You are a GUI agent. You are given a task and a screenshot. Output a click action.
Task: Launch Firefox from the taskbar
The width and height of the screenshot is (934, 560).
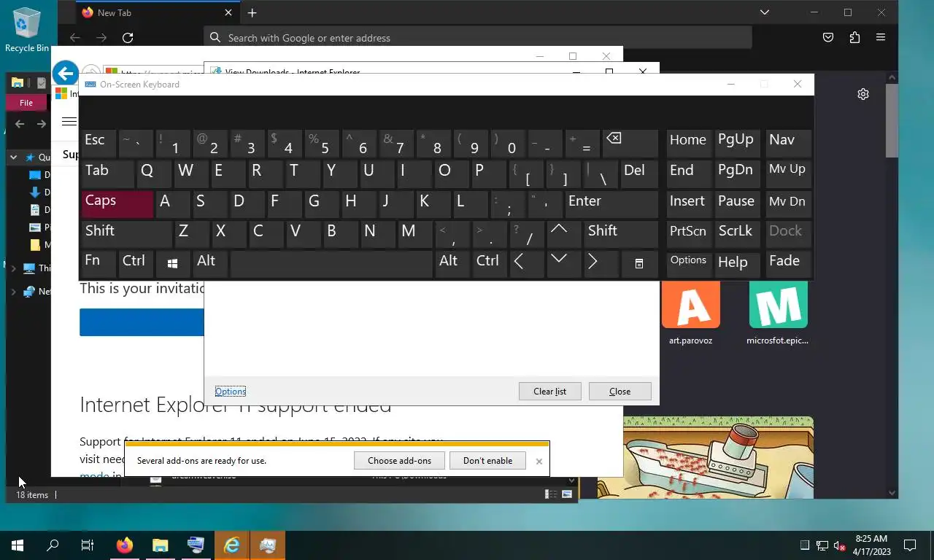pos(125,545)
